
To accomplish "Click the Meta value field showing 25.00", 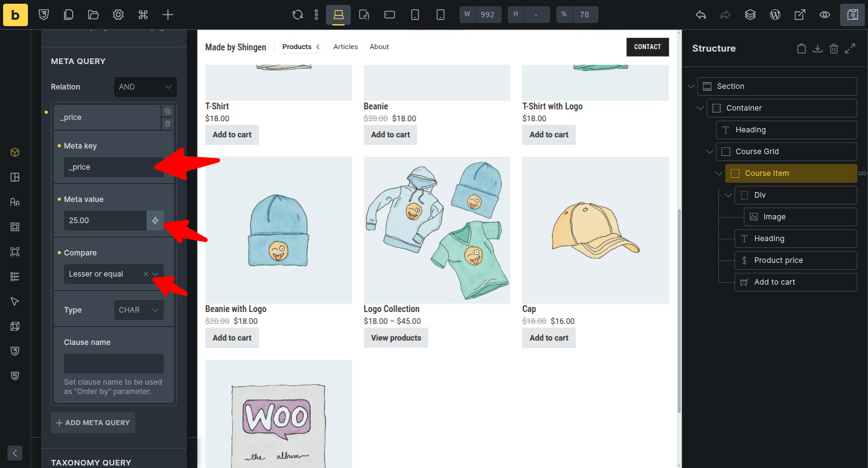I will pyautogui.click(x=105, y=221).
